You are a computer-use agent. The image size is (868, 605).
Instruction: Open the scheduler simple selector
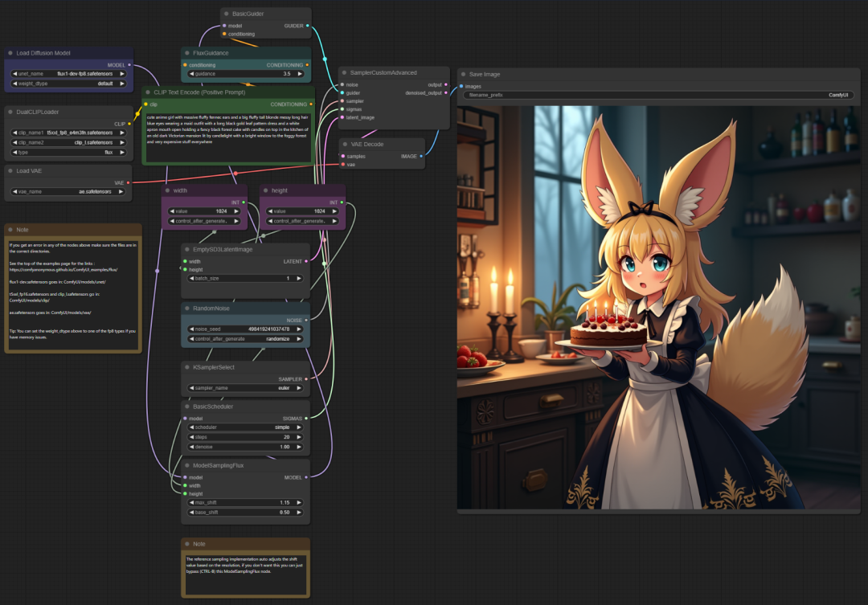coord(245,427)
